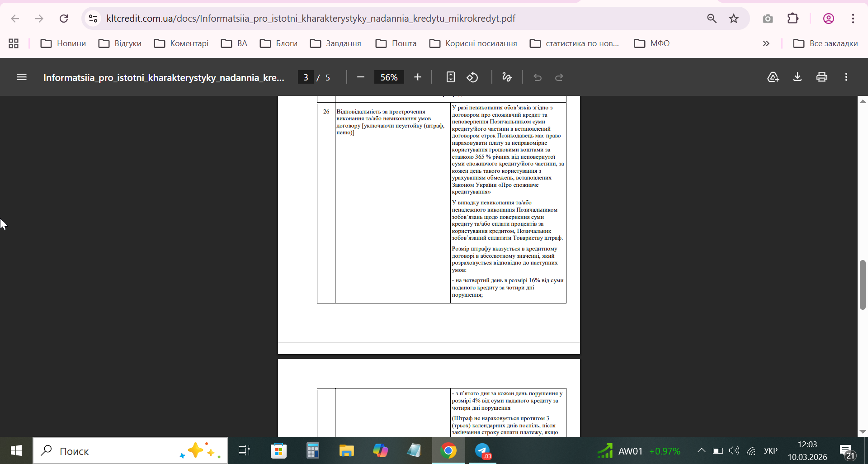868x464 pixels.
Task: Click the scrollbar down arrow
Action: [863, 432]
